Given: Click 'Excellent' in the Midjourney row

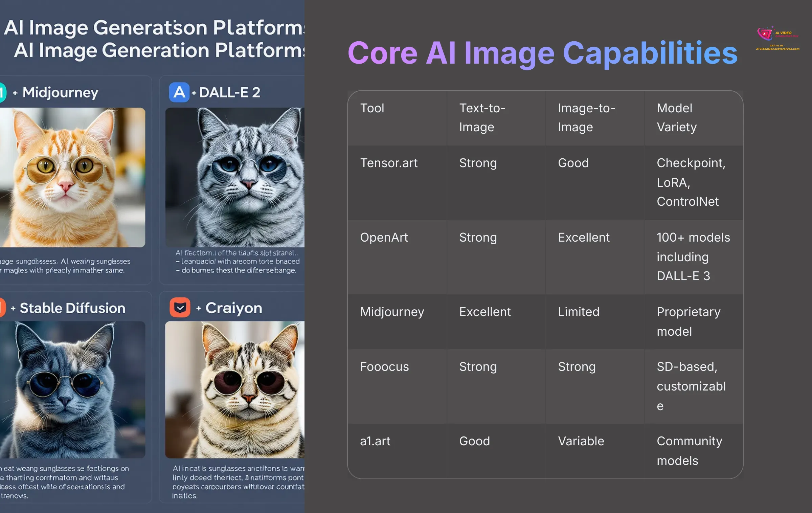Looking at the screenshot, I should [485, 312].
